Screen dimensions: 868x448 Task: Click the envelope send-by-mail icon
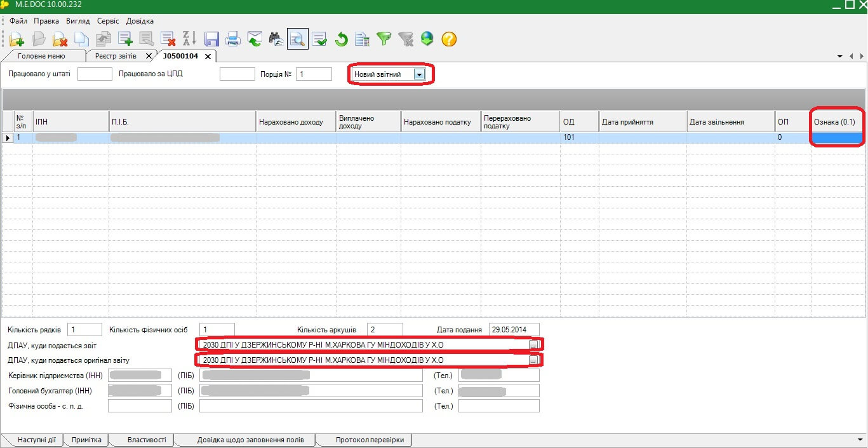click(255, 39)
